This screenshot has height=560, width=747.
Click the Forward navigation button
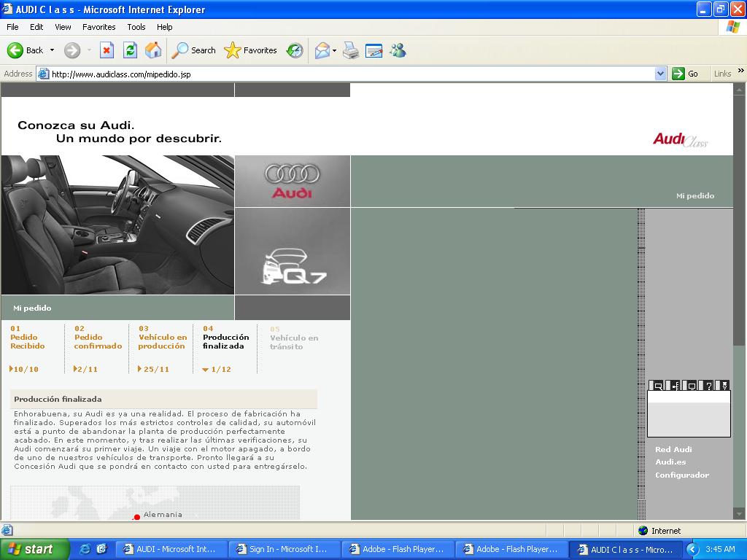pos(72,50)
